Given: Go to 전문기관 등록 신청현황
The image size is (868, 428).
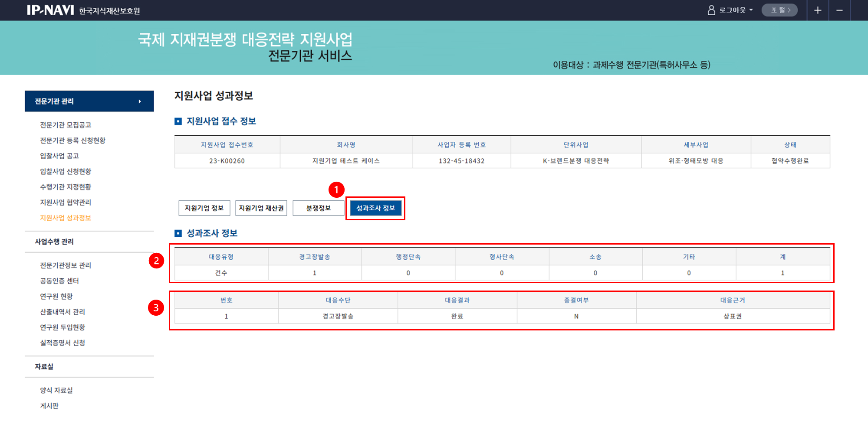Looking at the screenshot, I should (x=72, y=140).
